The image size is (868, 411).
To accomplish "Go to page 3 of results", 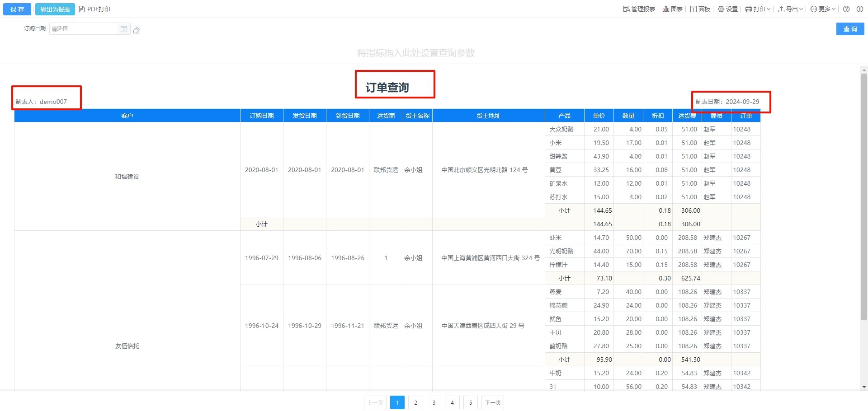I will pyautogui.click(x=434, y=402).
